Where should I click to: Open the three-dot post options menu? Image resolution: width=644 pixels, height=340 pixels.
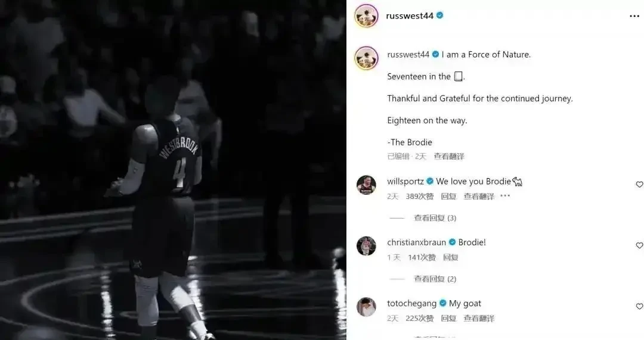click(634, 16)
